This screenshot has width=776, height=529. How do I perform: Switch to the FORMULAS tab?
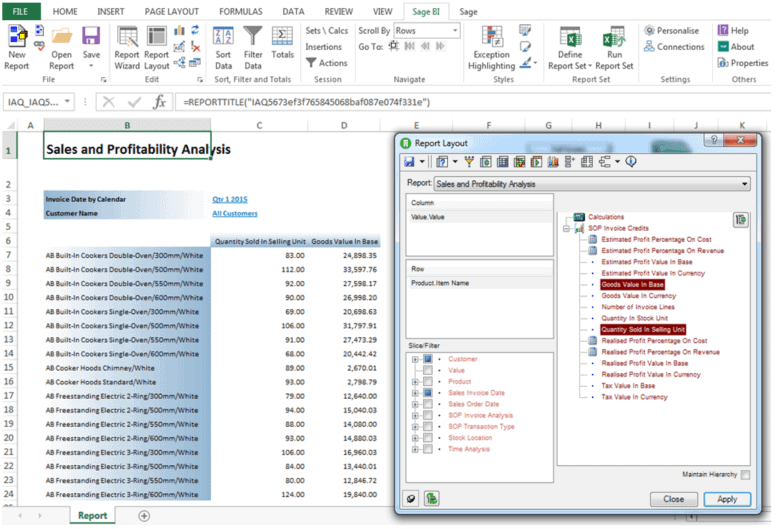[x=241, y=11]
